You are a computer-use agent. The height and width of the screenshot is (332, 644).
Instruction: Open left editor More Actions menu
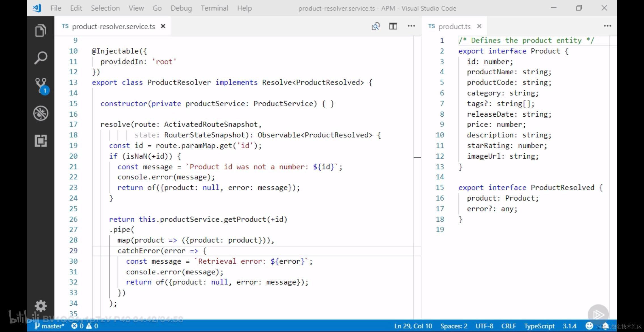[411, 26]
